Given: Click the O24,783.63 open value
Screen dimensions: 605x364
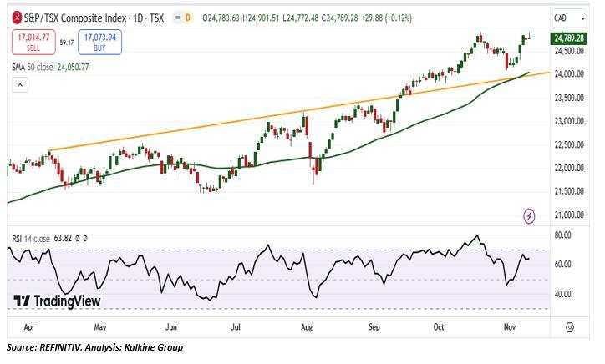Looking at the screenshot, I should pos(221,18).
